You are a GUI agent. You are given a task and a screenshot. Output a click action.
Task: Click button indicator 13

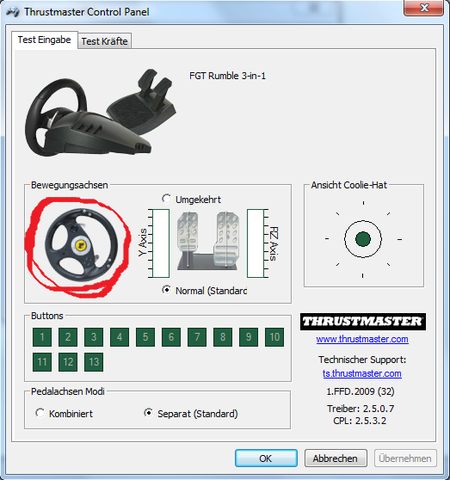[x=94, y=362]
